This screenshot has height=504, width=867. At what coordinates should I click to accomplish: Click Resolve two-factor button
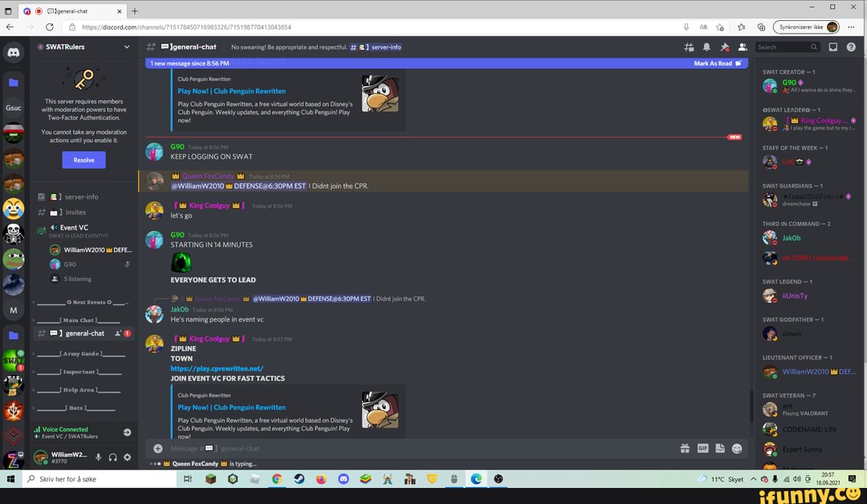tap(83, 160)
